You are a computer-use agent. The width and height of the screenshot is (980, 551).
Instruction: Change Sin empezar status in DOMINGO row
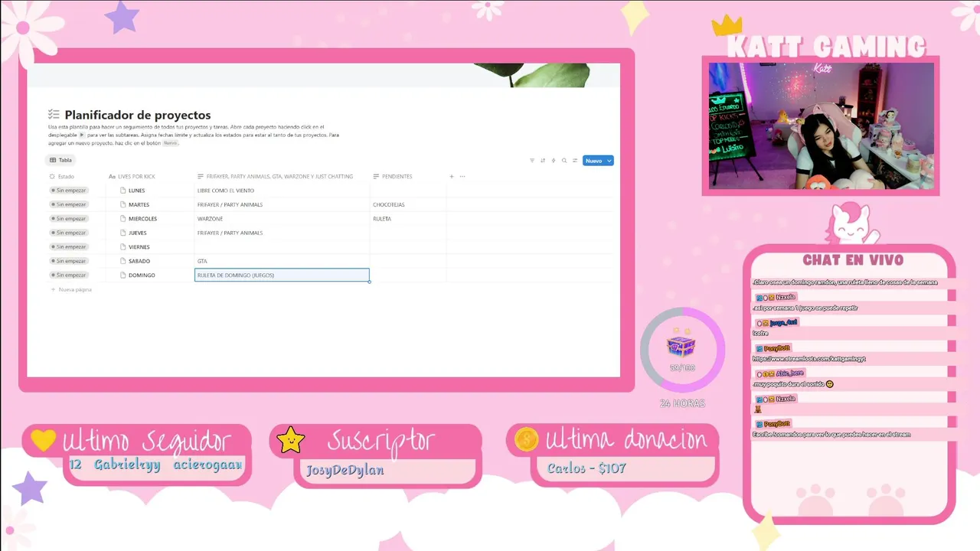click(x=69, y=275)
